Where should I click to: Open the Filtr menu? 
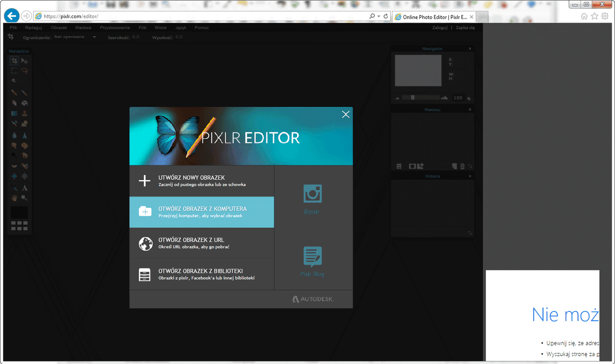tap(142, 27)
